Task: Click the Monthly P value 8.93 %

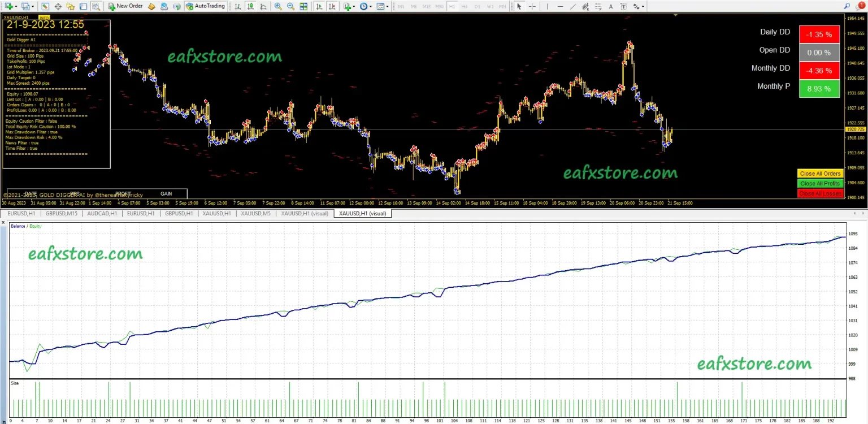Action: click(819, 89)
